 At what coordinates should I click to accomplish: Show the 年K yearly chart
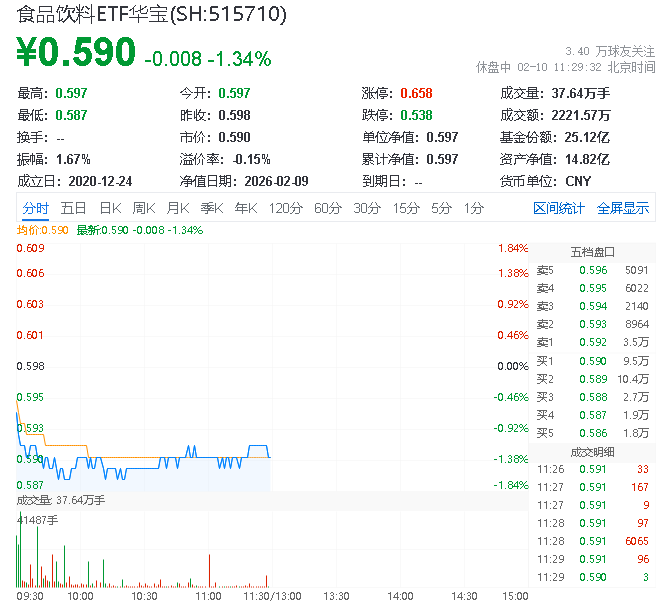click(245, 208)
